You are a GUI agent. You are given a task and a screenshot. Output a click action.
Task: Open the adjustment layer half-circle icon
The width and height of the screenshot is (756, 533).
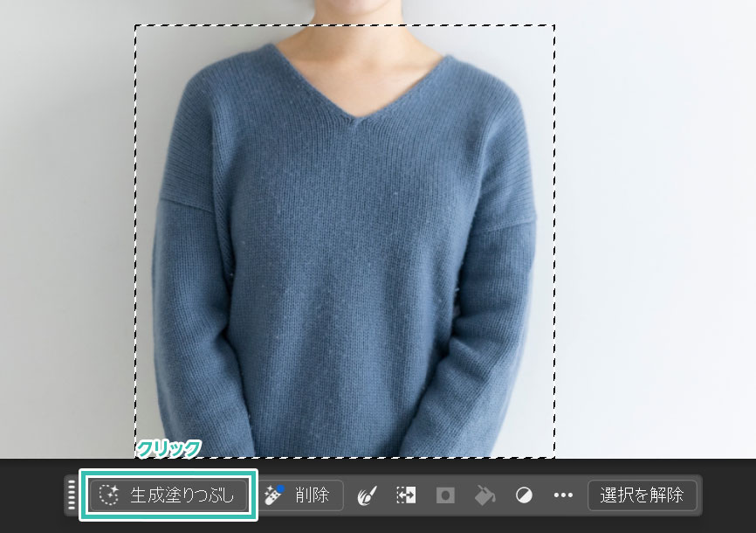coord(523,495)
